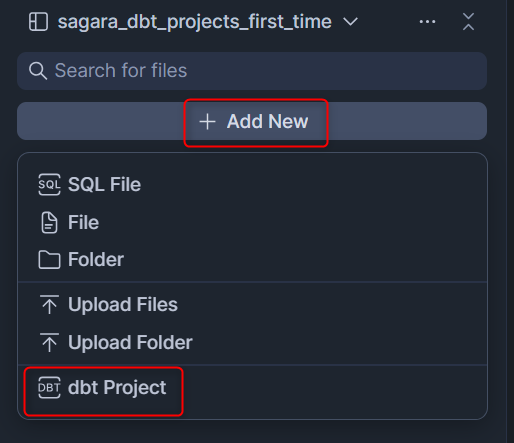Click the SQL file icon
This screenshot has height=443, width=514.
pyautogui.click(x=49, y=184)
